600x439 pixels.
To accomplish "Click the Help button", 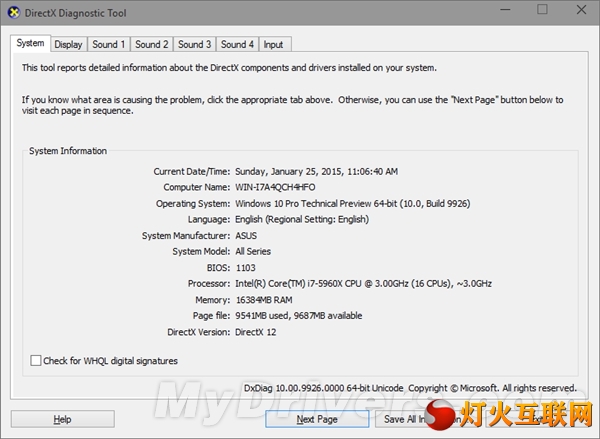I will (x=63, y=419).
